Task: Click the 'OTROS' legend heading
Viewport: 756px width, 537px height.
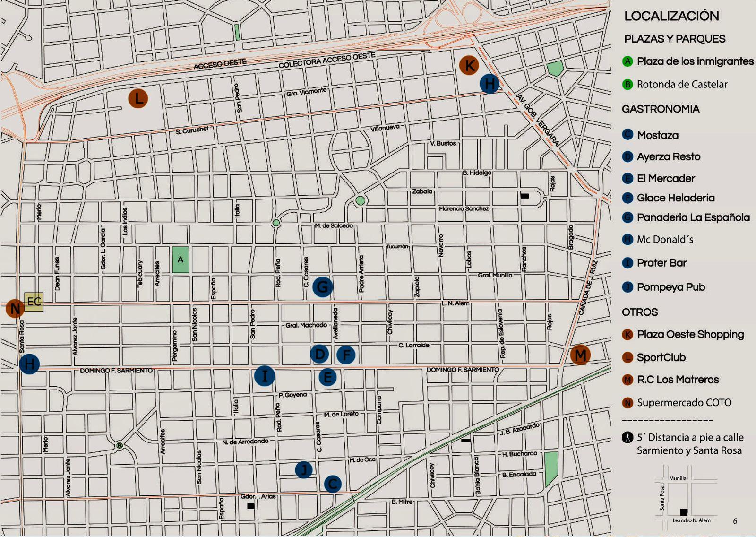Action: pyautogui.click(x=640, y=312)
